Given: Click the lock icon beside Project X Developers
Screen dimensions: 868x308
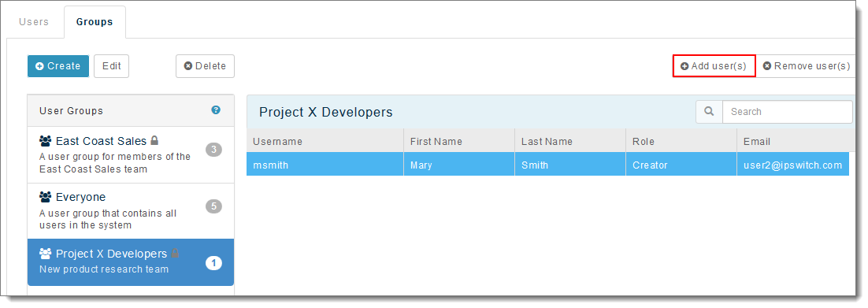Looking at the screenshot, I should [175, 253].
